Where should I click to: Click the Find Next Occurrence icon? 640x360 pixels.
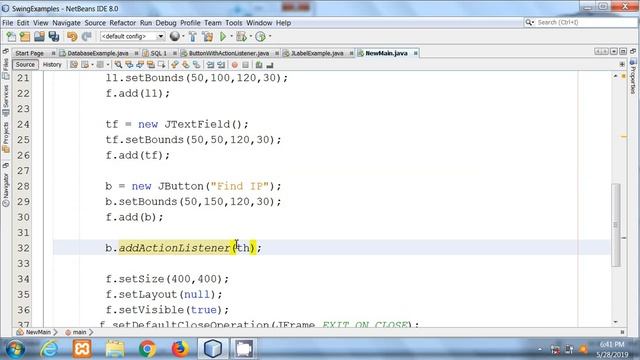click(140, 64)
